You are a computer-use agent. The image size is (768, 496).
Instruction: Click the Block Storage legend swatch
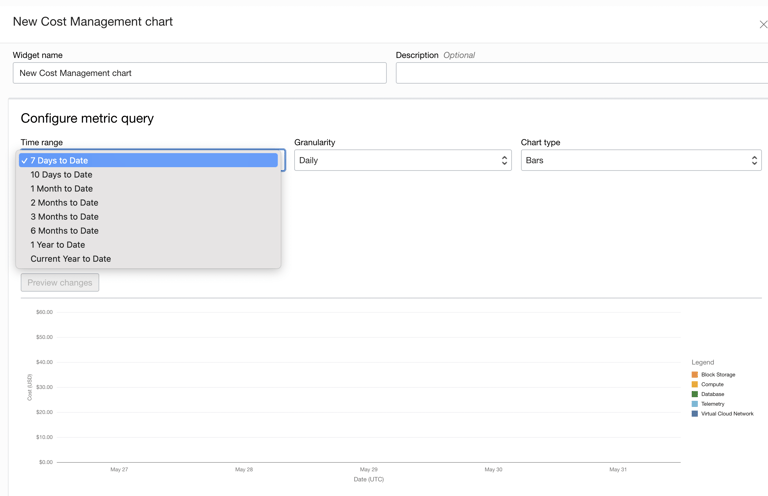(x=695, y=375)
